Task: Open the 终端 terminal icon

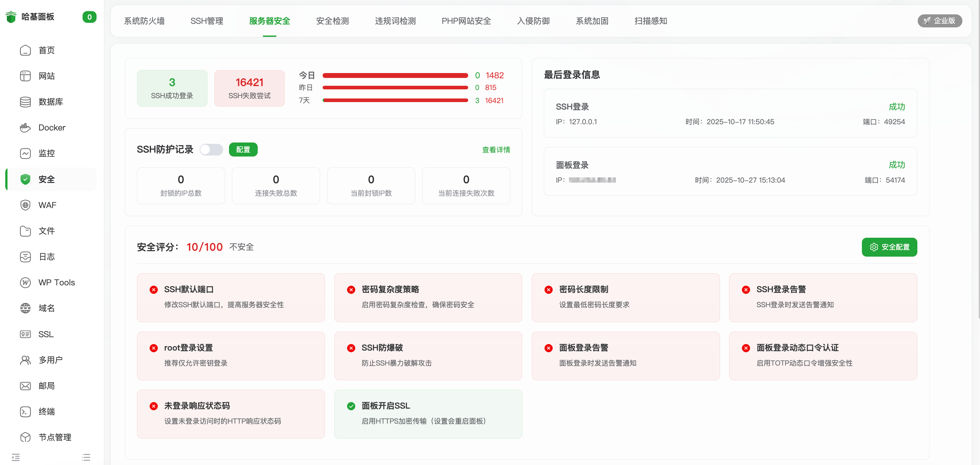Action: (x=25, y=411)
